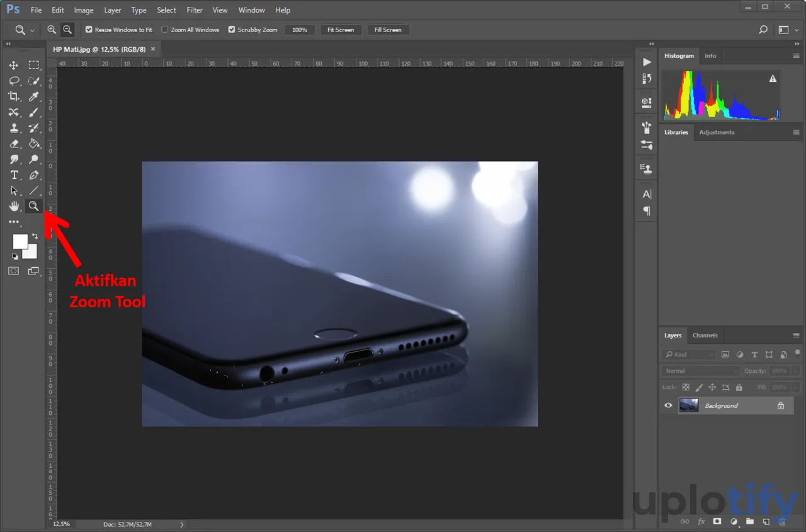Choose the Hand tool

point(13,207)
